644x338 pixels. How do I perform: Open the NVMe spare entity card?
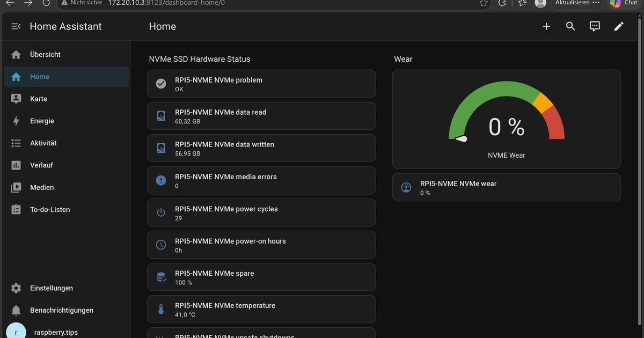click(x=261, y=277)
